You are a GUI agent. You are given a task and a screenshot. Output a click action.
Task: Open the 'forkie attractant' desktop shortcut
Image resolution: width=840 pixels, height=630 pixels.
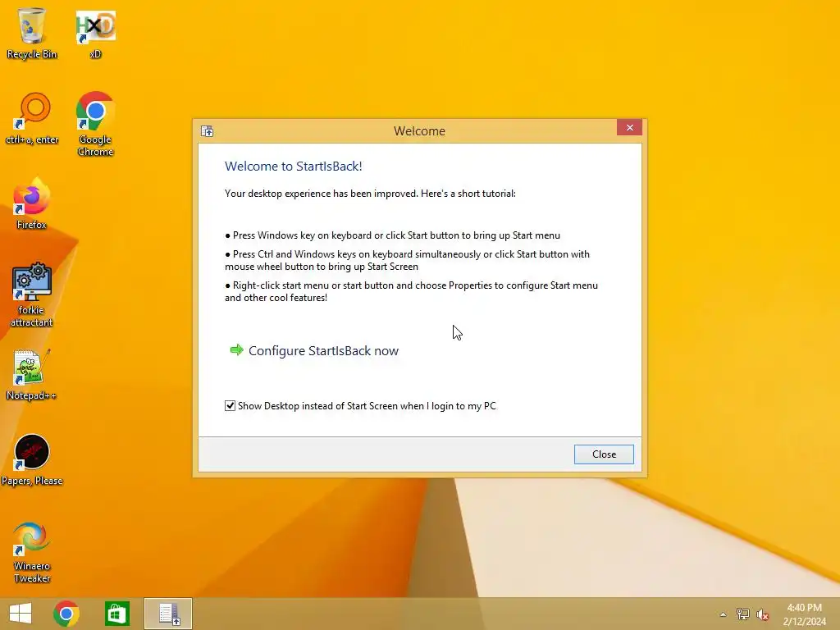tap(32, 294)
